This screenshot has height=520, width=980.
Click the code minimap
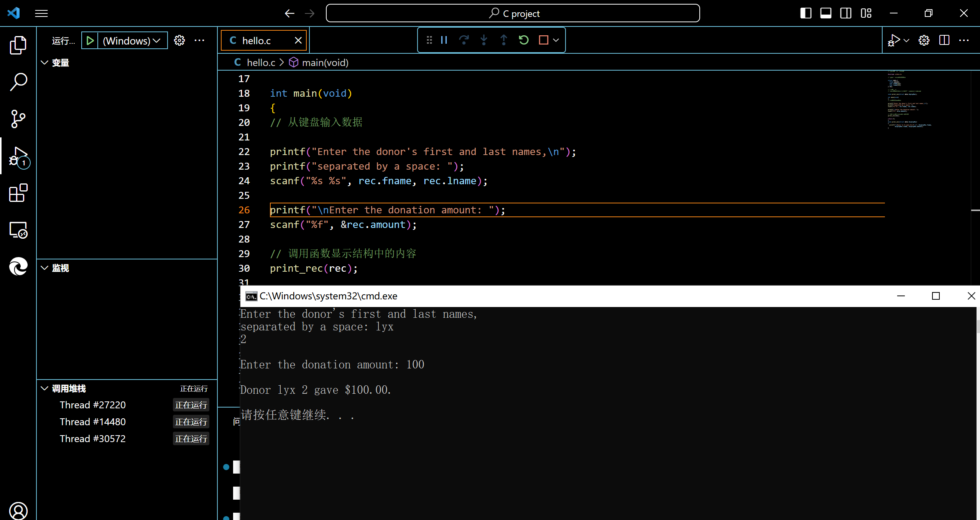[909, 99]
